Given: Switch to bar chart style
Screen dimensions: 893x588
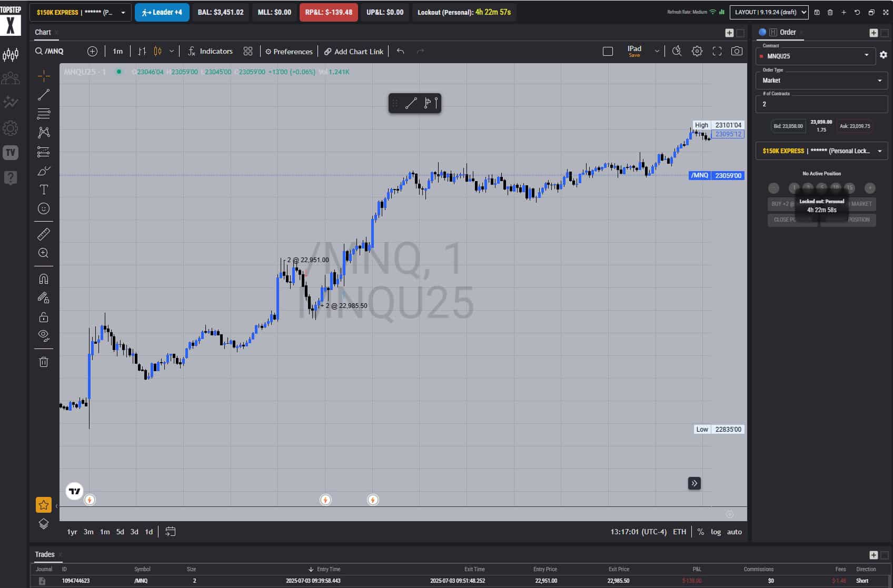Looking at the screenshot, I should click(142, 51).
